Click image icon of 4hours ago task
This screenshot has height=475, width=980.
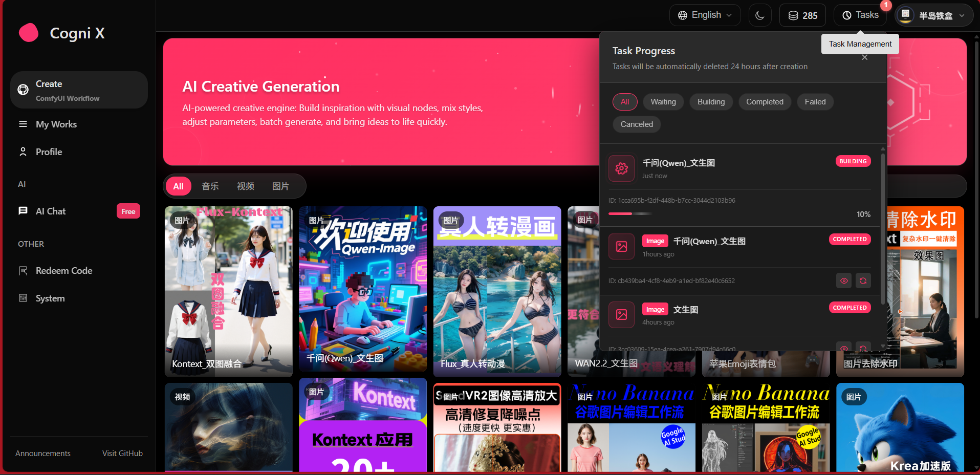[x=621, y=315]
